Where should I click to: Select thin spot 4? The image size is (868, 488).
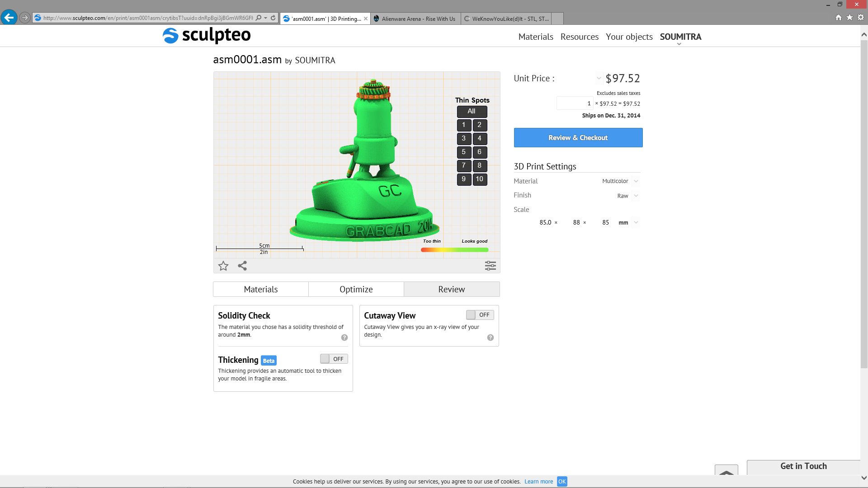(480, 139)
